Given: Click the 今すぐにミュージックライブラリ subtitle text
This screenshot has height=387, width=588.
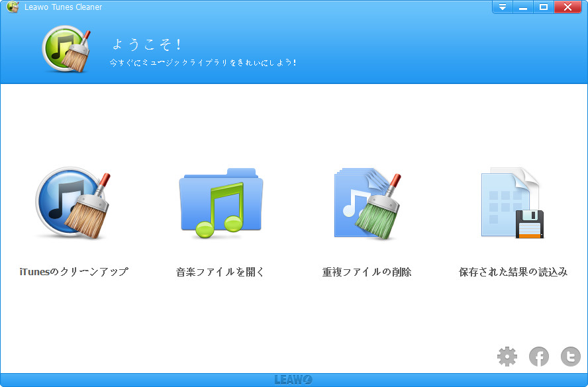Looking at the screenshot, I should pos(203,63).
